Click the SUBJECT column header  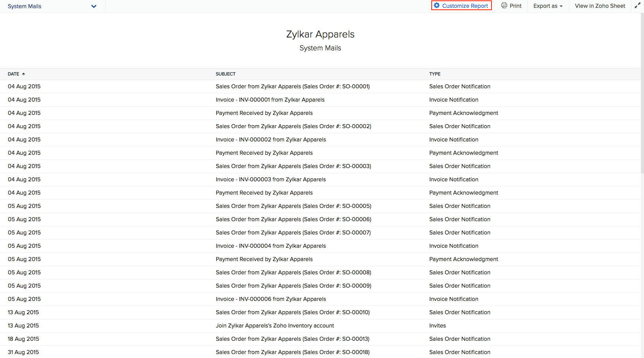point(226,73)
